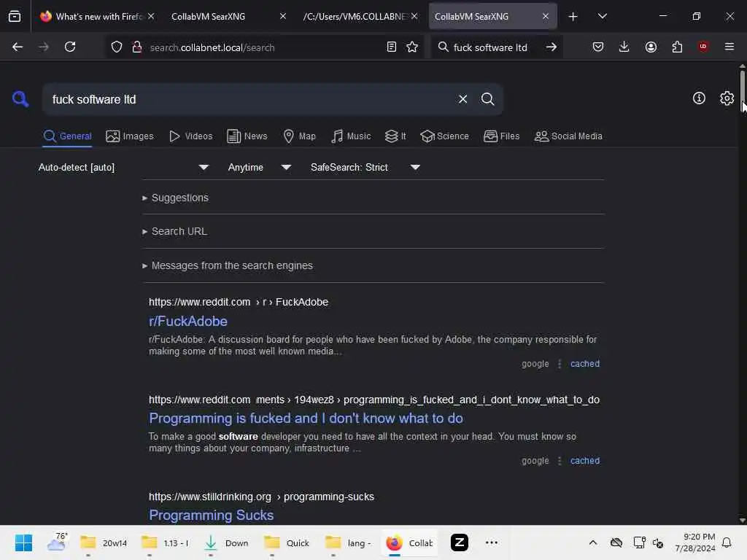
Task: Open the SearXNG about info icon
Action: click(x=699, y=98)
